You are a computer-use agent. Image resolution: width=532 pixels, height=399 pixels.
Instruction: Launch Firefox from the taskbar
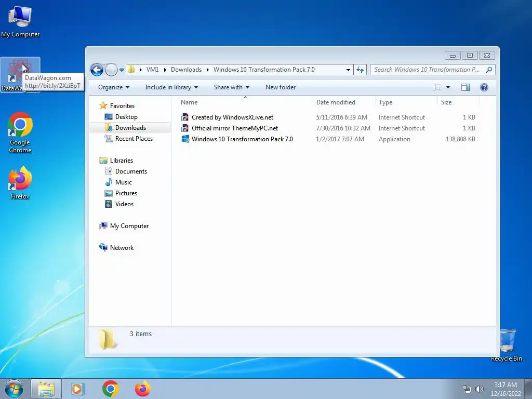tap(142, 389)
